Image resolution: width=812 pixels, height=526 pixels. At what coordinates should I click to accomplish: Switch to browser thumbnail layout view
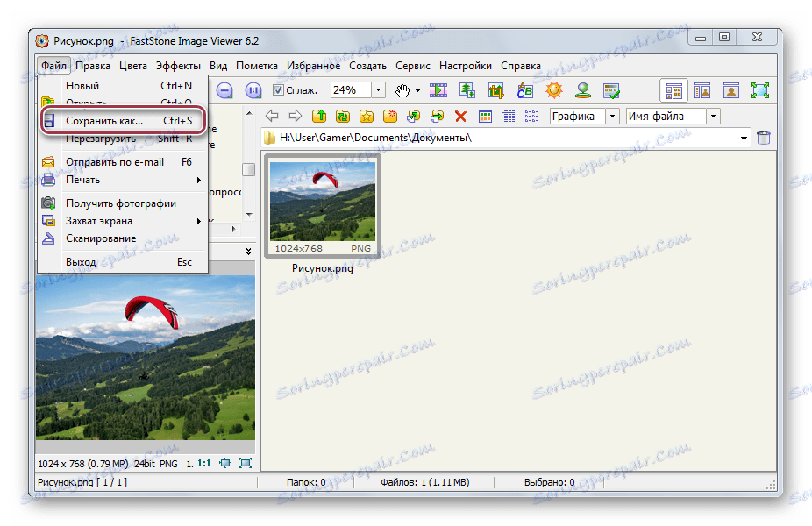(x=673, y=91)
